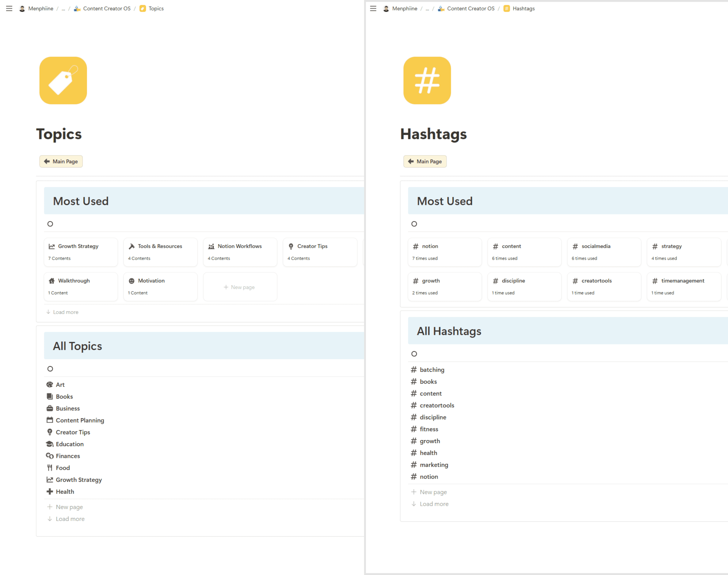Click the Education graduation cap icon

point(50,444)
